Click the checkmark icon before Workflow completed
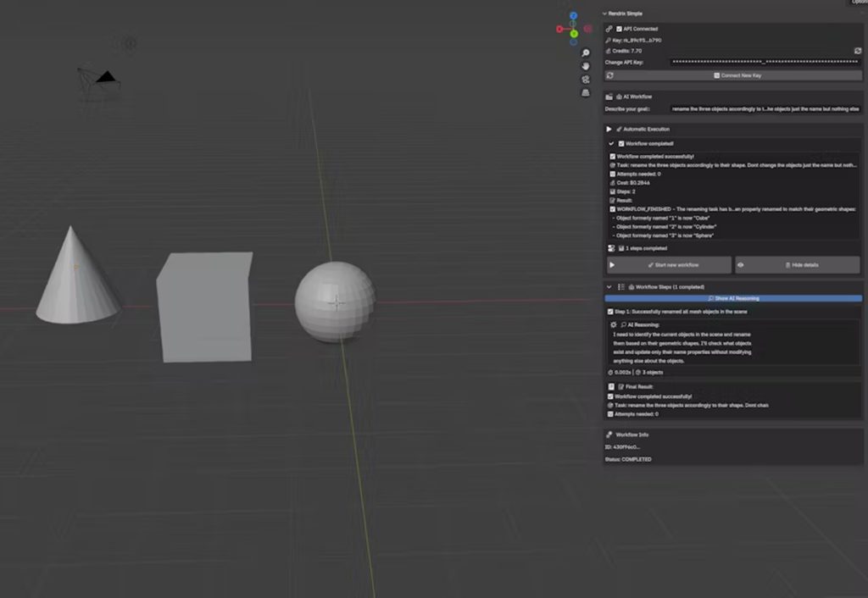The image size is (868, 598). click(x=612, y=144)
